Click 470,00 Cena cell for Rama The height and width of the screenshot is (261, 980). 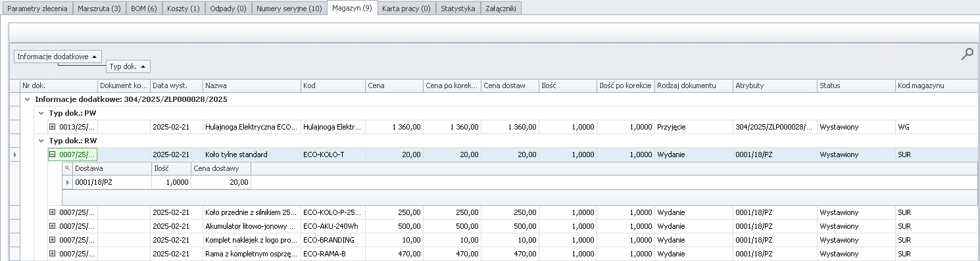click(x=394, y=254)
